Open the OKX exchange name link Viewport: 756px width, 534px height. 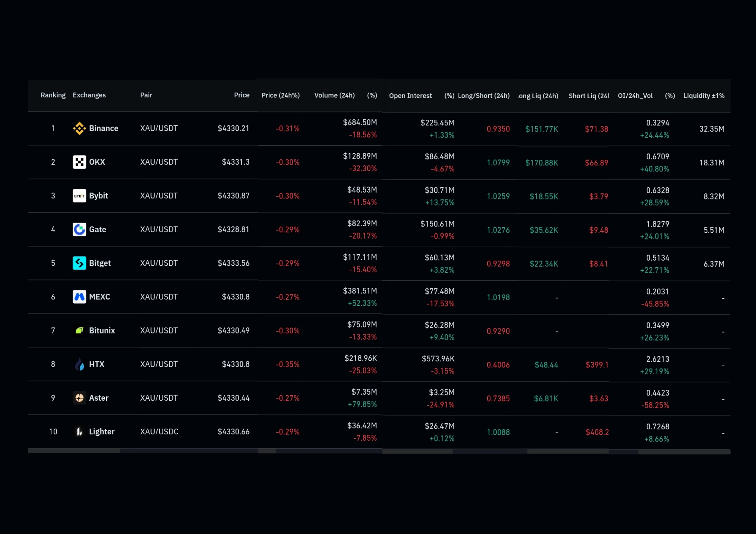coord(97,162)
